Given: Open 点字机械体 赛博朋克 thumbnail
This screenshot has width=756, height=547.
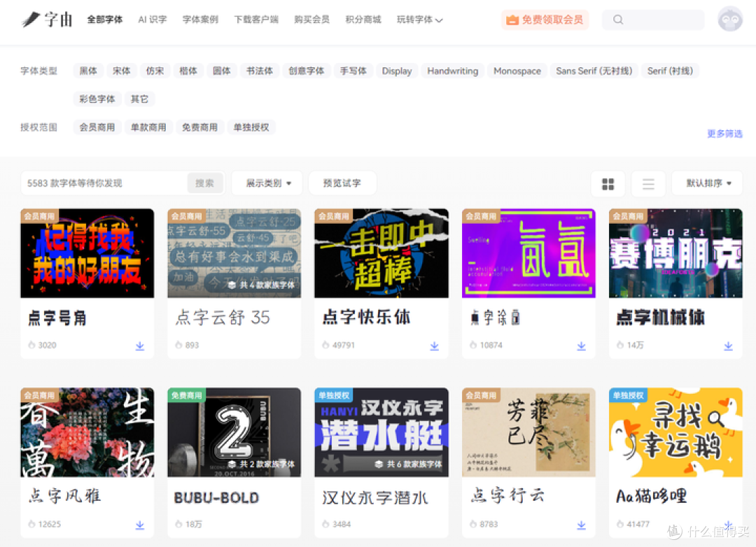Looking at the screenshot, I should (675, 253).
